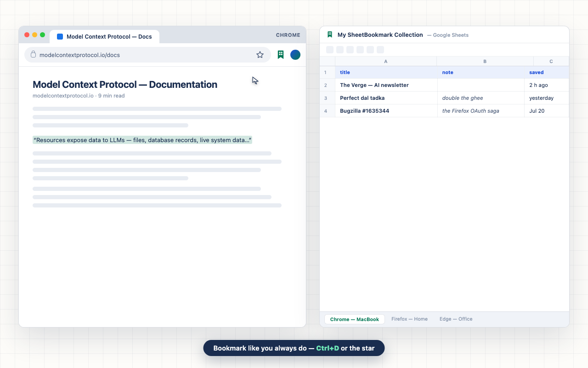This screenshot has width=588, height=368.
Task: Click the green bookmark icon in Sheets title
Action: 330,34
